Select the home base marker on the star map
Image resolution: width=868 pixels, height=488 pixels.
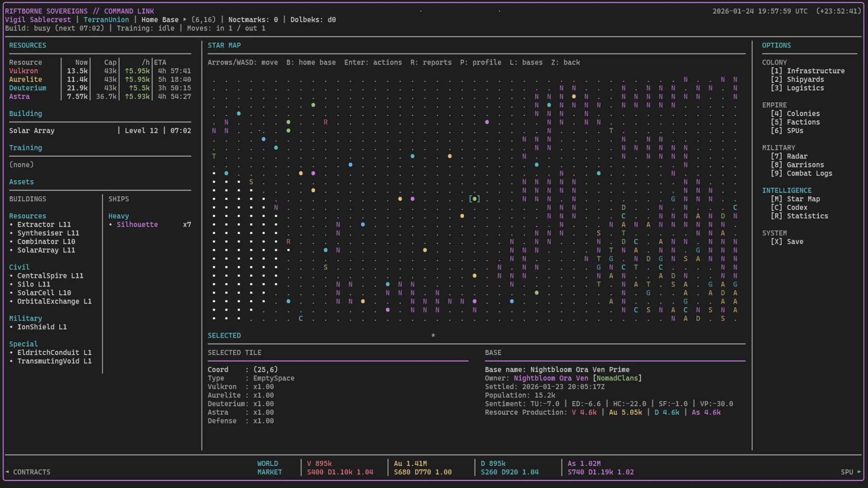[x=474, y=198]
